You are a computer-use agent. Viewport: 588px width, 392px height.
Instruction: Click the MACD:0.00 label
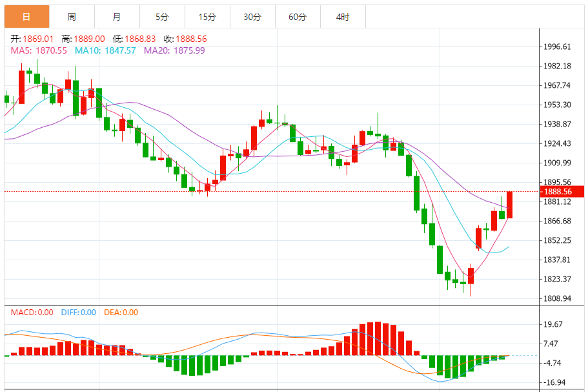tap(32, 312)
